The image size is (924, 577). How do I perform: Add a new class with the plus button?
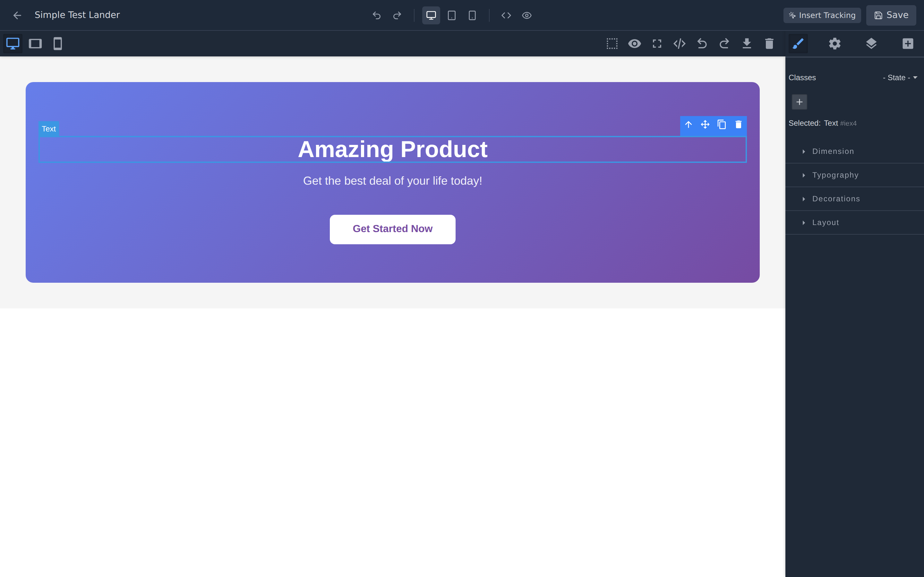800,102
